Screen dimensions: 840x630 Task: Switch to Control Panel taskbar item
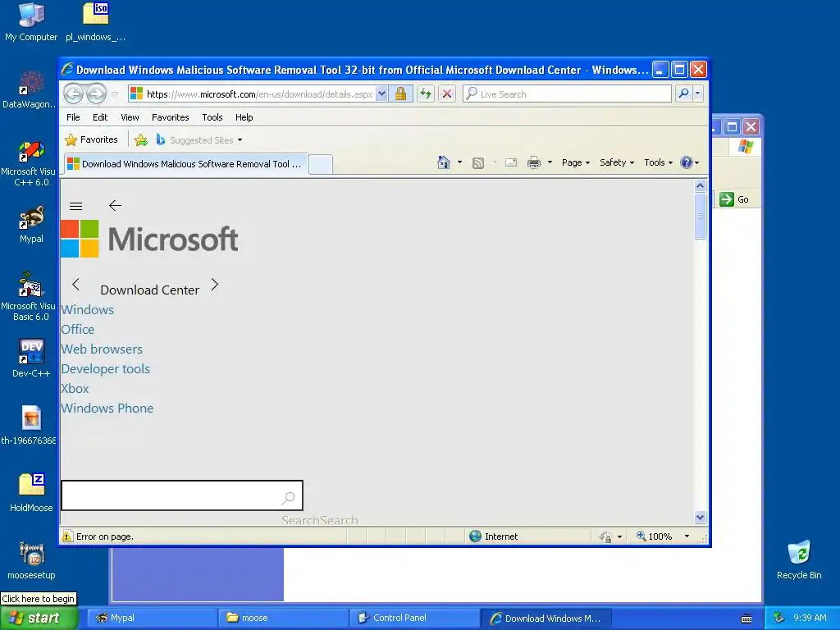[414, 619]
